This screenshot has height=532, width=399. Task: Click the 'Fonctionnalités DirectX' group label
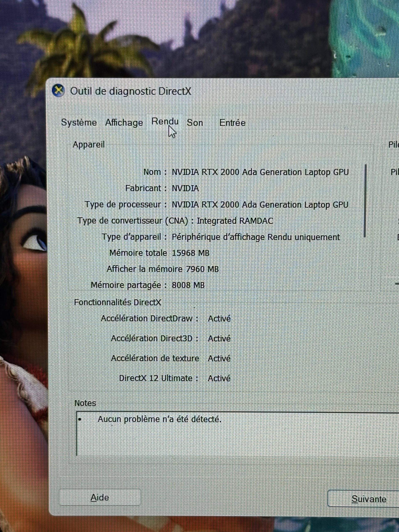pyautogui.click(x=117, y=302)
